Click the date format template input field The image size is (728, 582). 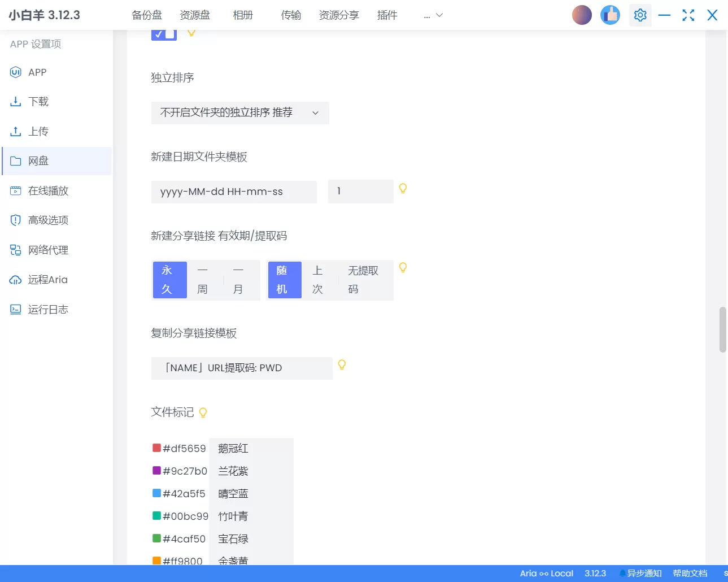coord(234,192)
